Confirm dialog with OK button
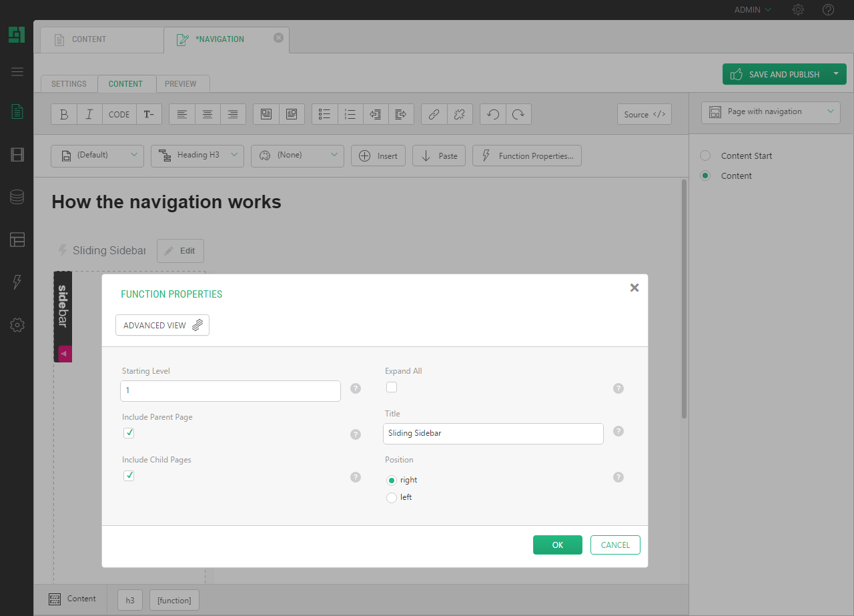 point(557,545)
